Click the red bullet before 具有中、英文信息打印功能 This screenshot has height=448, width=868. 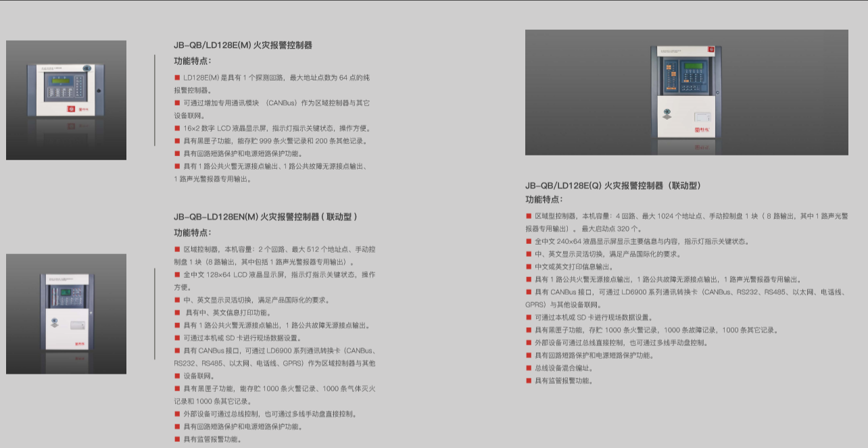(x=178, y=313)
